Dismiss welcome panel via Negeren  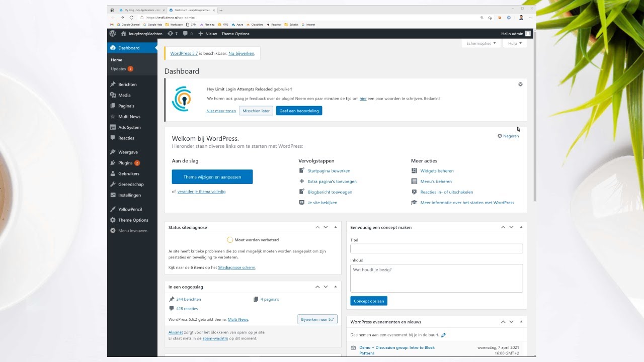point(508,136)
